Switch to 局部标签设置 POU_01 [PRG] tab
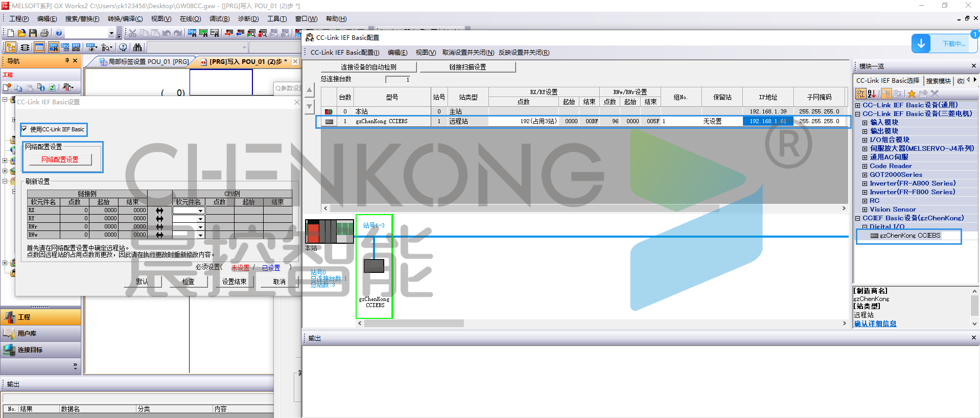 [144, 62]
